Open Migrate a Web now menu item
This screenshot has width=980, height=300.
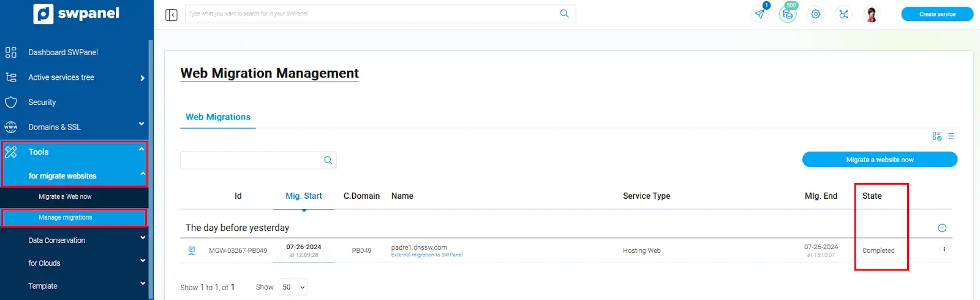click(x=65, y=197)
